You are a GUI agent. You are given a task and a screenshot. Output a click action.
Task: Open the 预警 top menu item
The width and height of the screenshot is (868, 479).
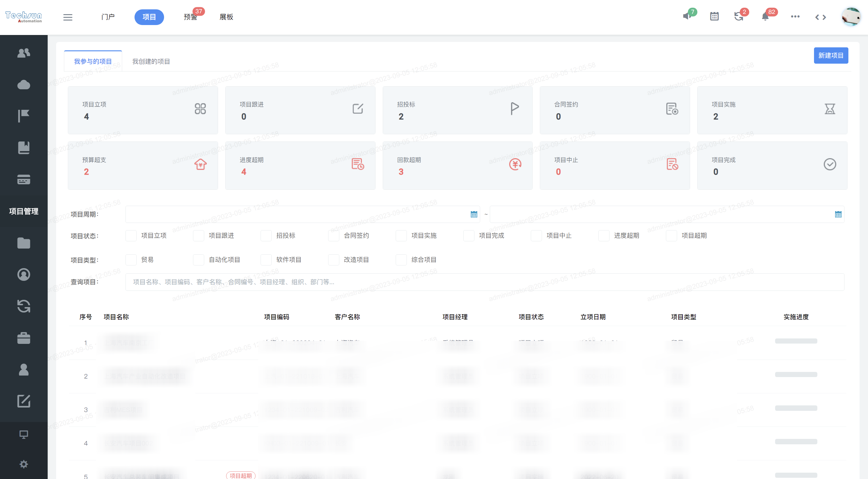click(x=190, y=17)
